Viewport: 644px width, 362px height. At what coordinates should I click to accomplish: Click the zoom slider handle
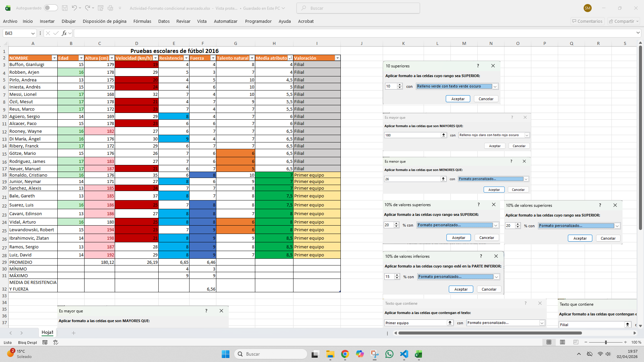pos(606,342)
